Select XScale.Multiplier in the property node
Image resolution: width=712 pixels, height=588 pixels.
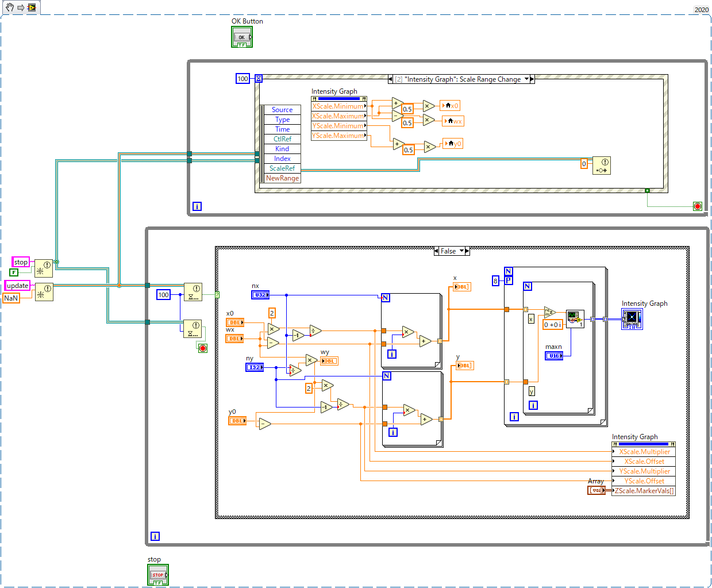tap(644, 452)
